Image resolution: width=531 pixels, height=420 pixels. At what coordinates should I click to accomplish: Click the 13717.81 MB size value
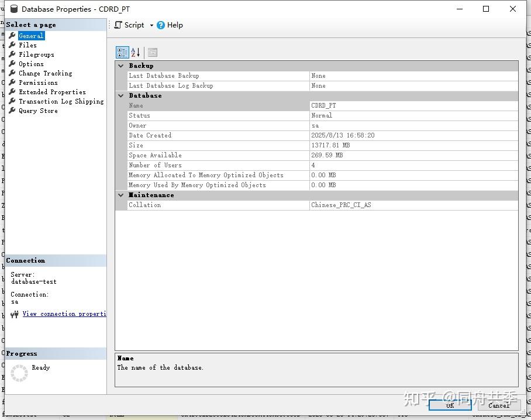coord(330,145)
